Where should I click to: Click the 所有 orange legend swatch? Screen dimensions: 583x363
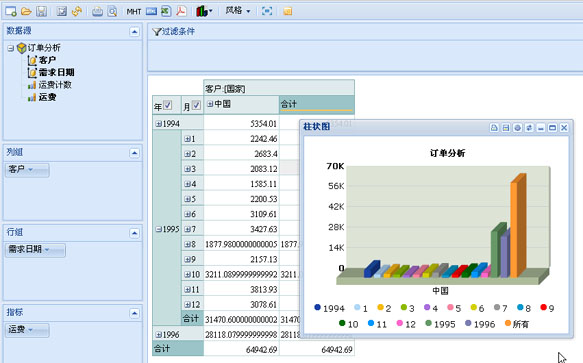coord(508,323)
